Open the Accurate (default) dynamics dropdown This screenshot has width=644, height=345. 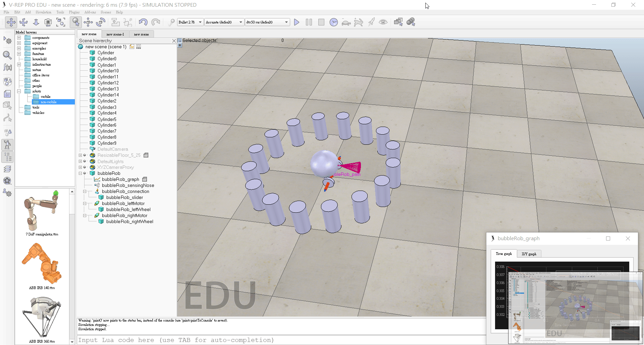224,22
